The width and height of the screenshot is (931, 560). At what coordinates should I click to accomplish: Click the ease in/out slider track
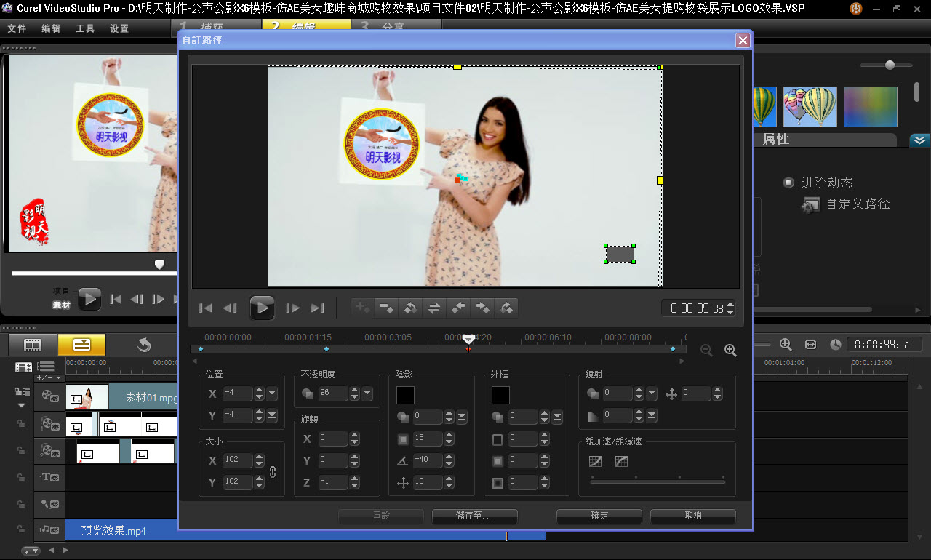click(658, 481)
